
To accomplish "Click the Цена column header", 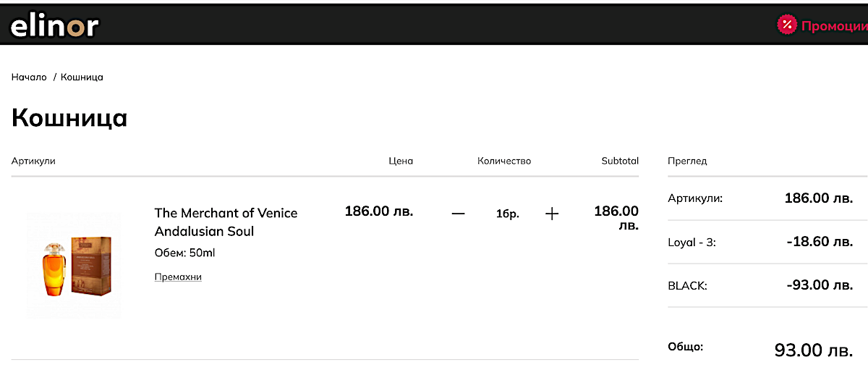I will pyautogui.click(x=401, y=161).
